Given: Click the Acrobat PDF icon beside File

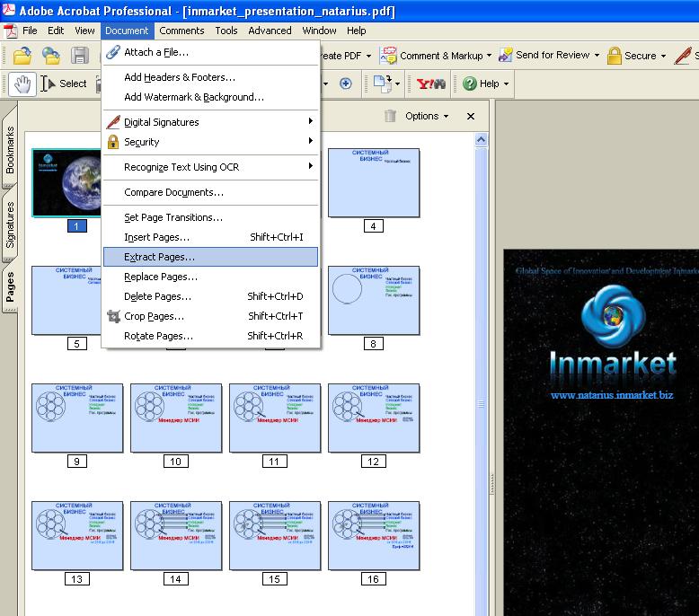Looking at the screenshot, I should (x=10, y=31).
